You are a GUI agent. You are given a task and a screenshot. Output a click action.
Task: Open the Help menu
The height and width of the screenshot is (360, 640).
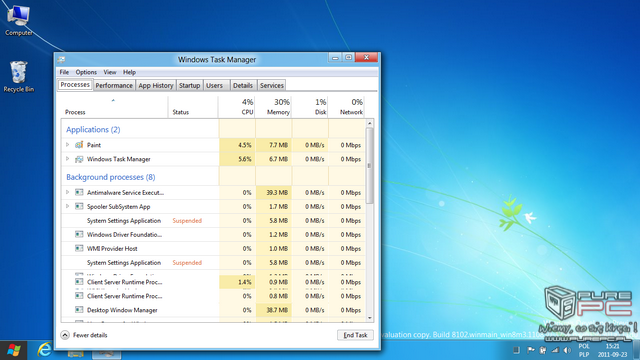click(x=129, y=72)
